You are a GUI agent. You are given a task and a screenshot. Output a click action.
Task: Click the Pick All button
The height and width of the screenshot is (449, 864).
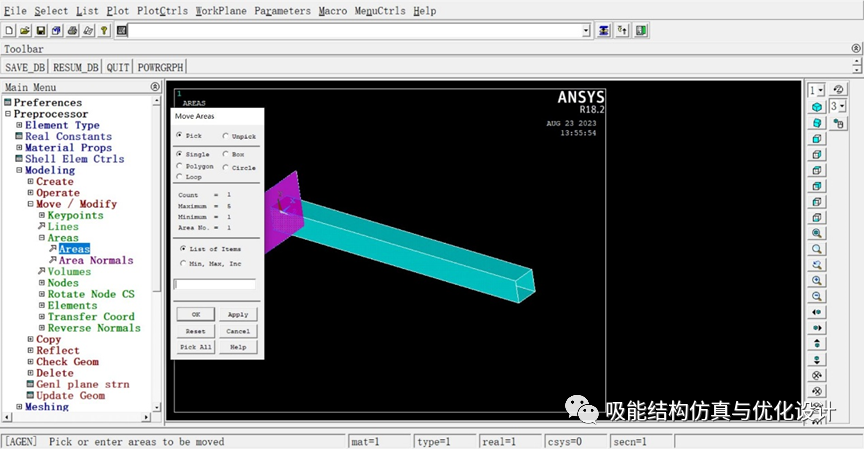point(196,347)
